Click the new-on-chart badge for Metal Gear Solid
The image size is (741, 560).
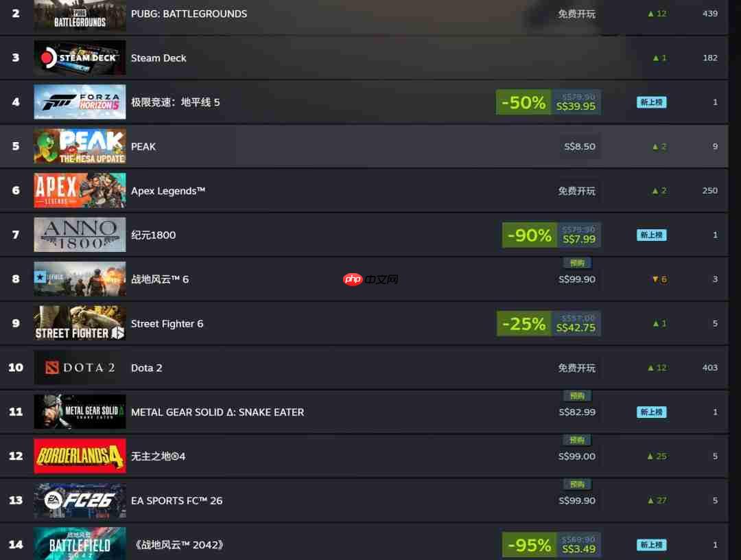(651, 412)
